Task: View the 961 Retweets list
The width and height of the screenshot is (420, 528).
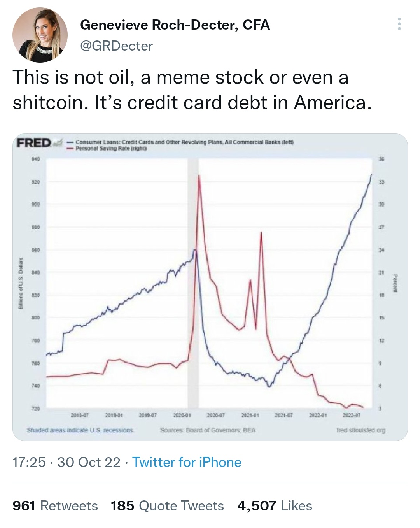Action: click(x=55, y=506)
